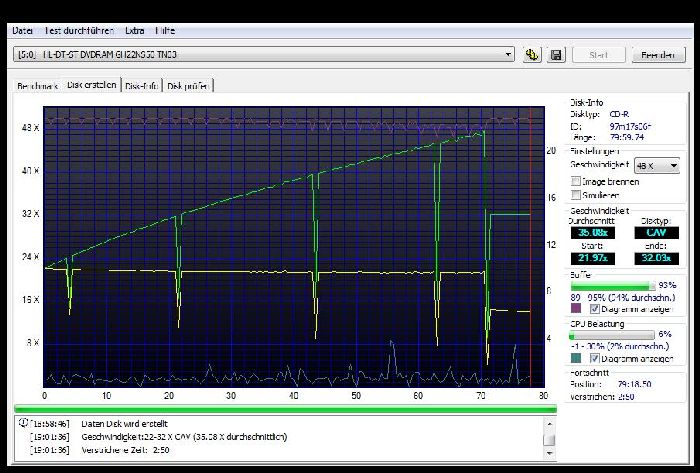Viewport: 700px width, 473px height.
Task: Toggle CPU Belastung Diagramm anzeigen checkbox
Action: 594,358
